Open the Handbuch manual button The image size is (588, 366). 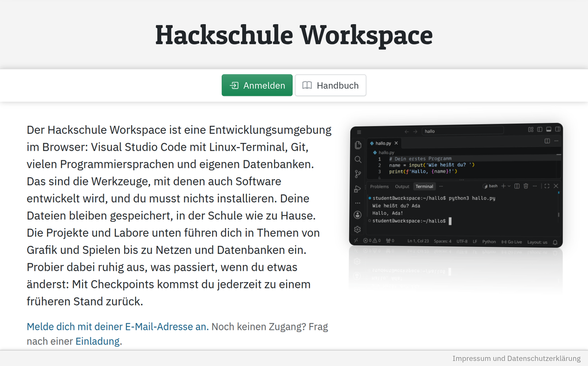tap(330, 85)
